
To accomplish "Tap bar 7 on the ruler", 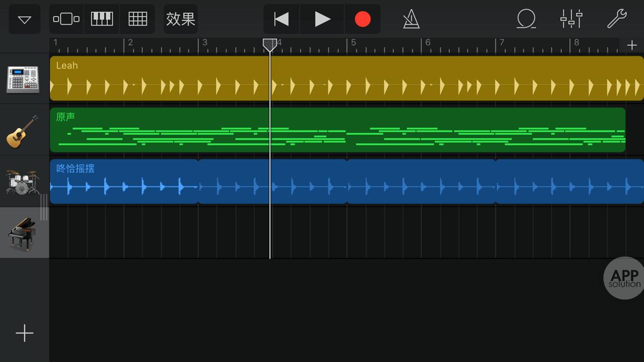I will point(502,42).
